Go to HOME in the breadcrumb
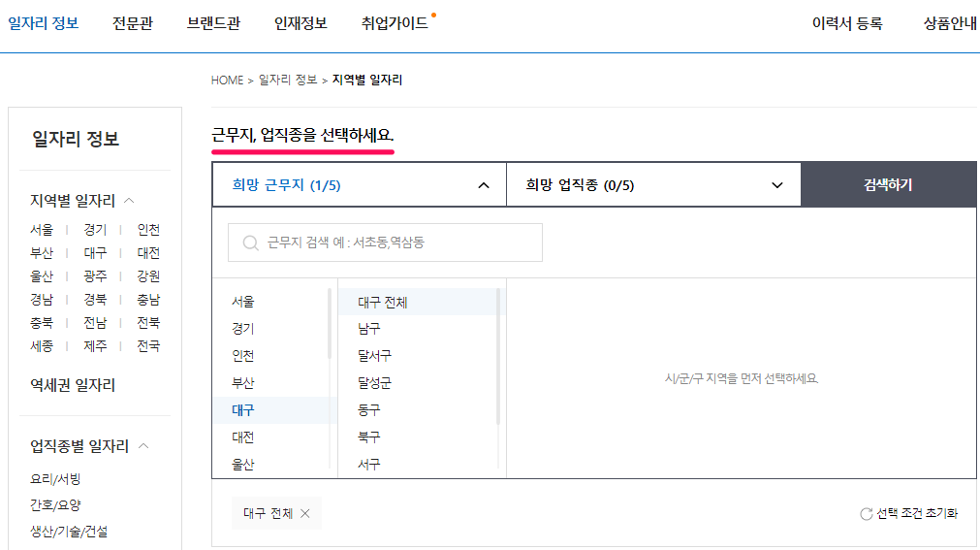Viewport: 980px width, 550px height. [x=228, y=81]
